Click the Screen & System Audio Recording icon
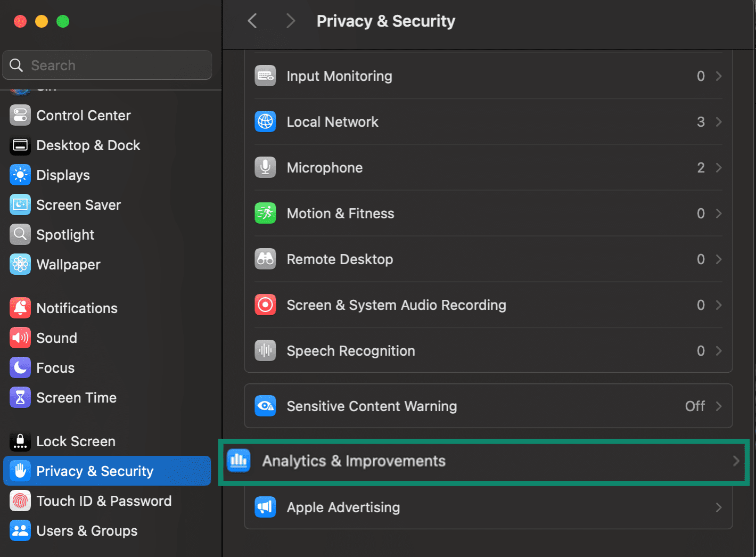Viewport: 756px width, 557px height. tap(265, 305)
